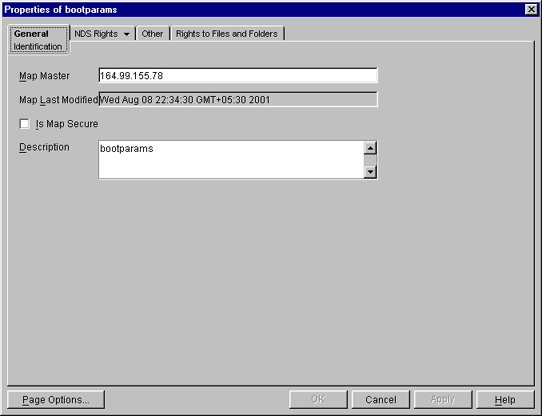
Task: Click the Is Map Secure label text
Action: [67, 124]
